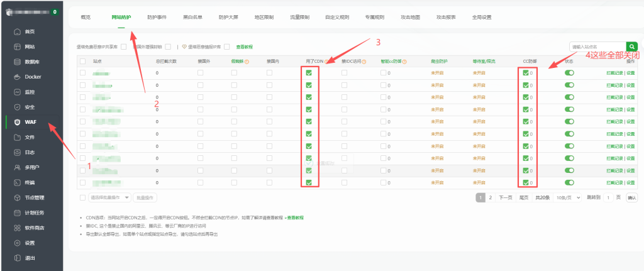Enable 堡塔免费恶意IP共享库 checkbox

tap(124, 47)
